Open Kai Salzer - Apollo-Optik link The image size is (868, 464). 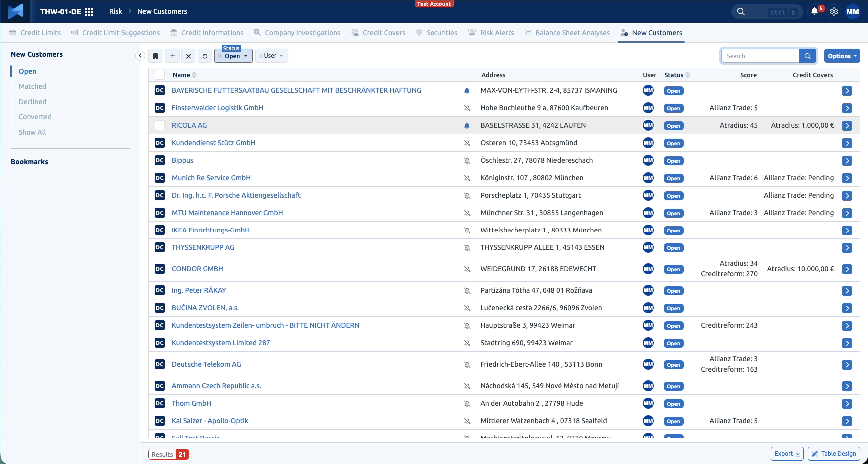(x=210, y=421)
